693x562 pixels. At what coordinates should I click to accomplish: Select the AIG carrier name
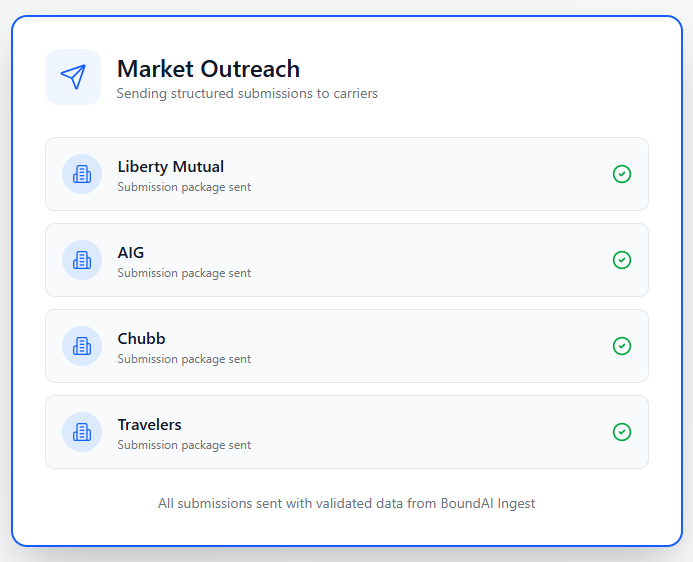[131, 252]
